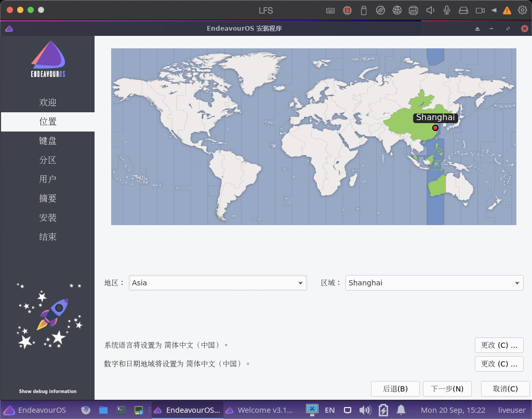Image resolution: width=532 pixels, height=419 pixels.
Task: Open the USB device icon
Action: click(x=364, y=10)
